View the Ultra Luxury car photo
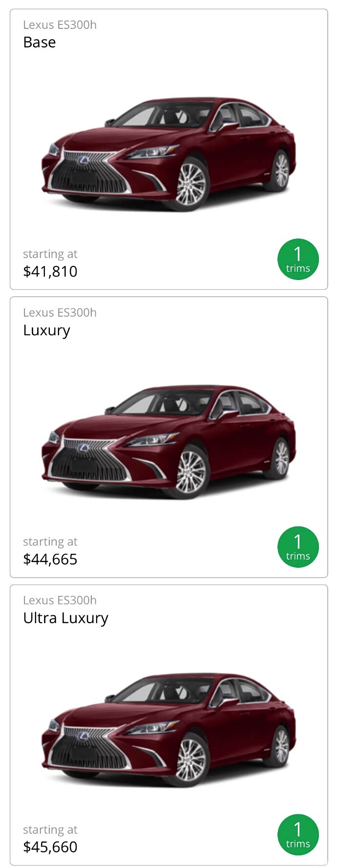The image size is (338, 868). 169,730
